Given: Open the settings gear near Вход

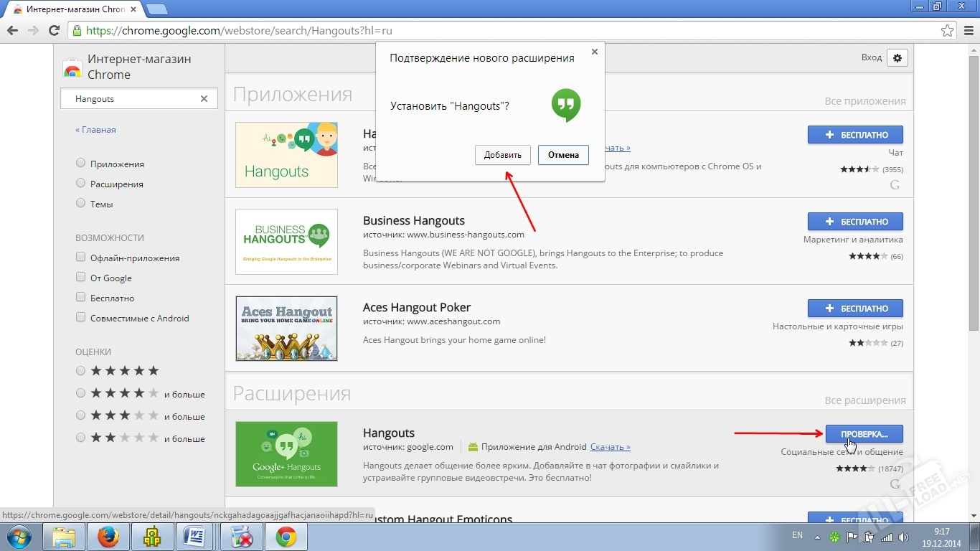Looking at the screenshot, I should [x=897, y=57].
